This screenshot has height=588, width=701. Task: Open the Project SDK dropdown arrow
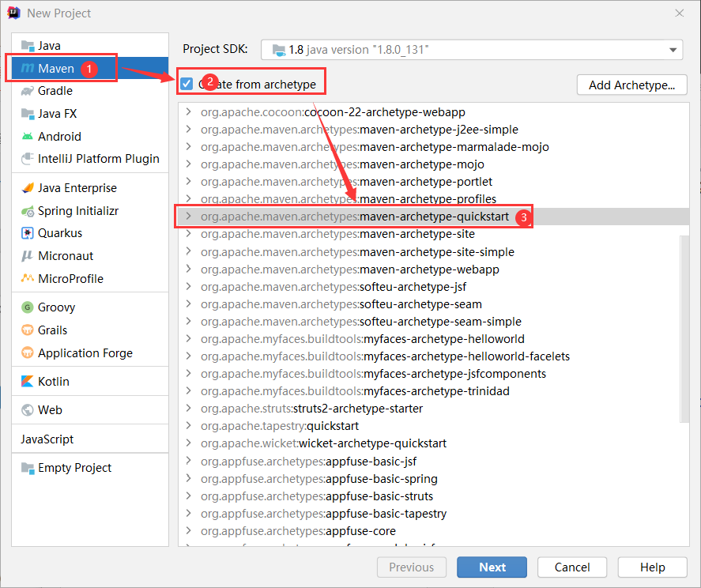click(673, 50)
